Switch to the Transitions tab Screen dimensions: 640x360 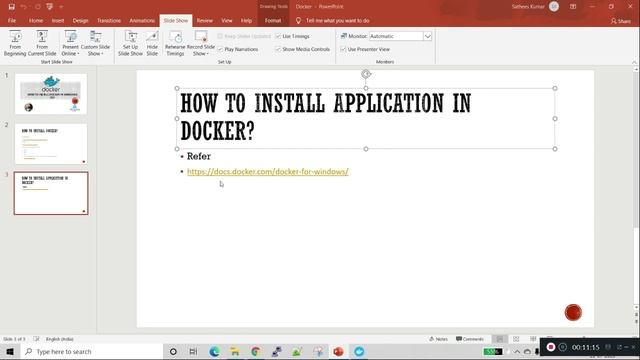click(x=109, y=20)
